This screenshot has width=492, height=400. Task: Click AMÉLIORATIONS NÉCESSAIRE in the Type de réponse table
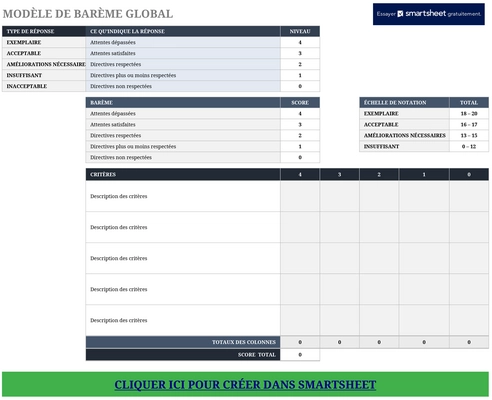pyautogui.click(x=44, y=64)
